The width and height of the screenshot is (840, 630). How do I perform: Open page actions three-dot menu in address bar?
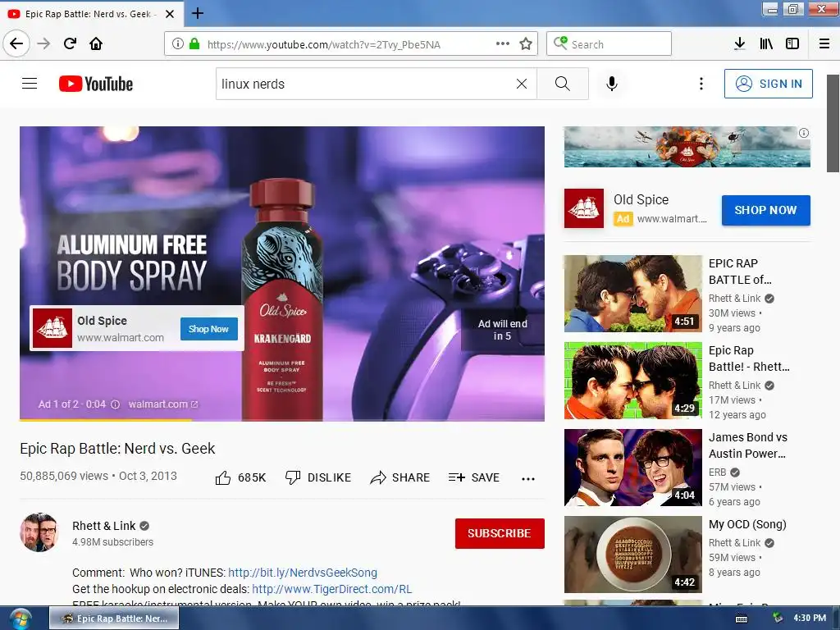coord(503,43)
